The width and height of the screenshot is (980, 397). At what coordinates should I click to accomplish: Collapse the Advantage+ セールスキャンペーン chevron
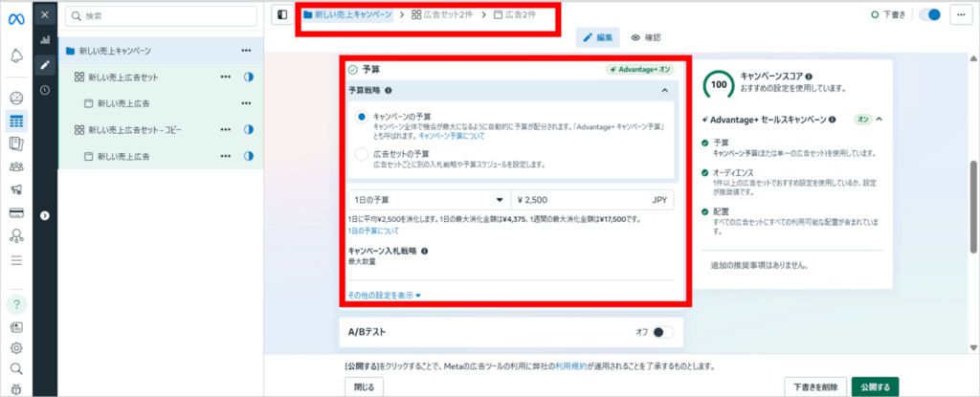click(879, 119)
